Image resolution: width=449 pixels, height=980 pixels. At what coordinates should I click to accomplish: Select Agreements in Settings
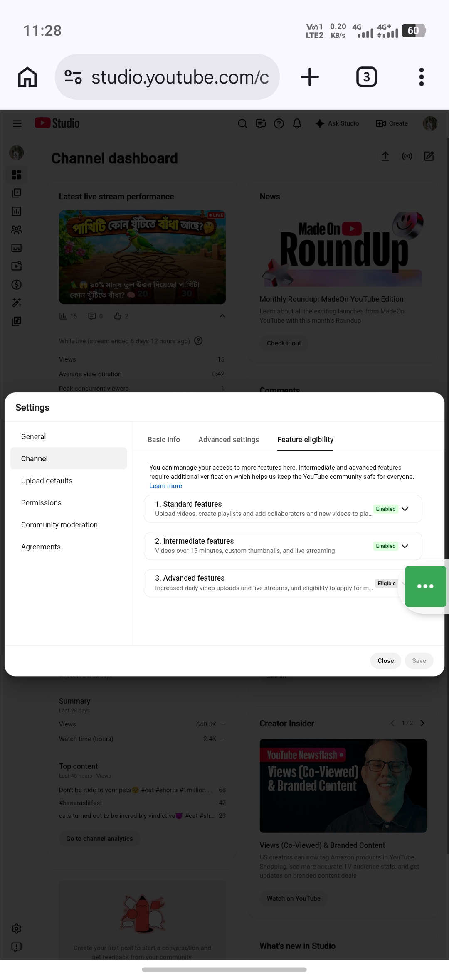click(69, 547)
